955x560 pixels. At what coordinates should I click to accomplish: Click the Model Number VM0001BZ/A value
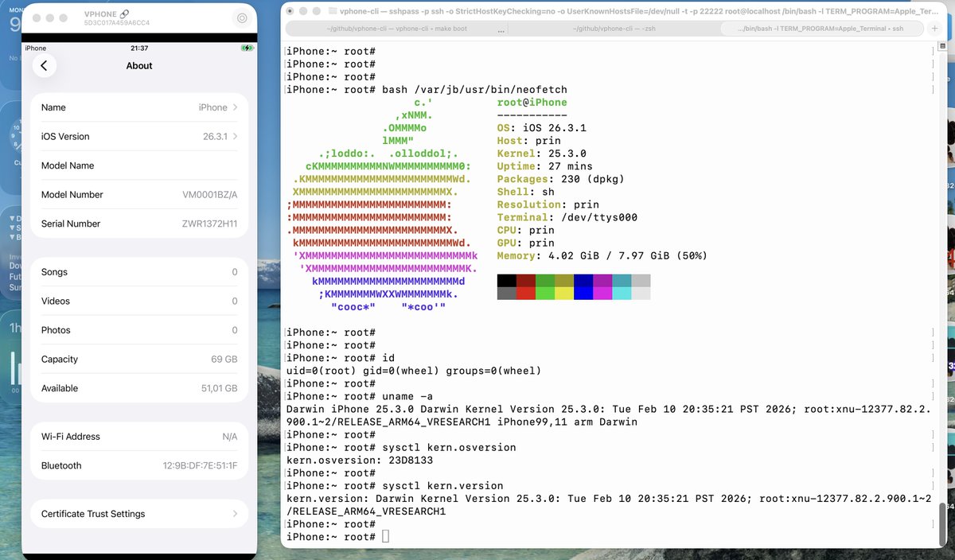(x=210, y=195)
